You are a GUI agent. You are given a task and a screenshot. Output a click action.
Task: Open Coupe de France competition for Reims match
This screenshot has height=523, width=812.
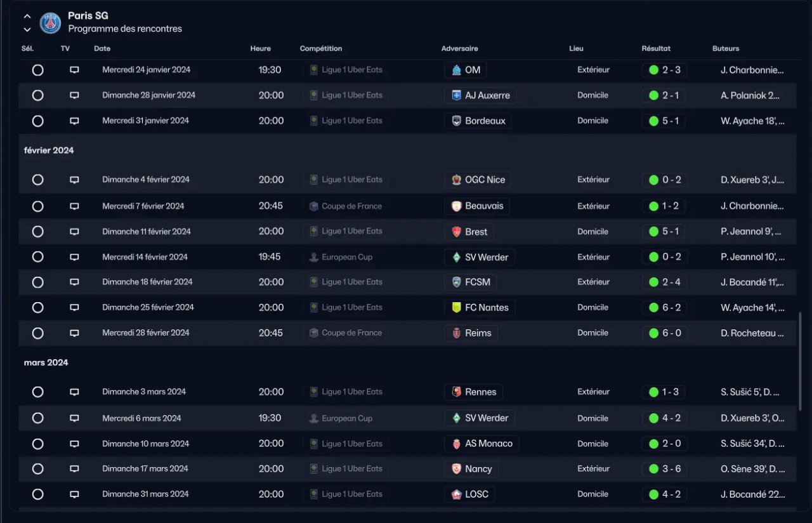click(345, 333)
